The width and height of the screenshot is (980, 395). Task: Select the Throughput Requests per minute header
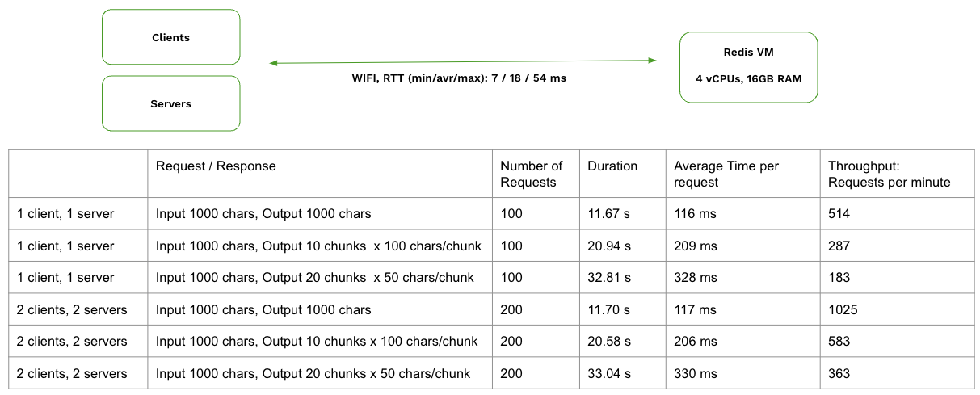(896, 174)
